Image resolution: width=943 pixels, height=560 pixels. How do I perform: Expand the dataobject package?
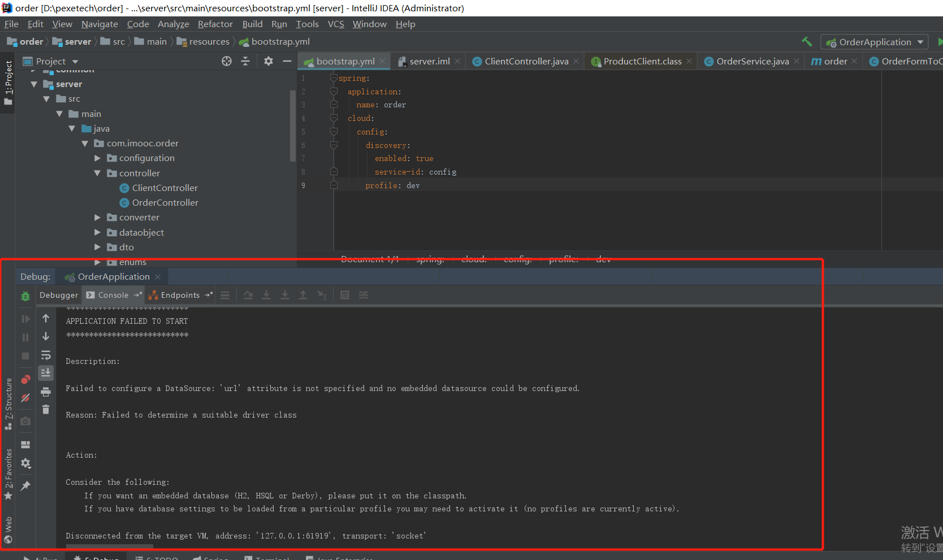(97, 232)
